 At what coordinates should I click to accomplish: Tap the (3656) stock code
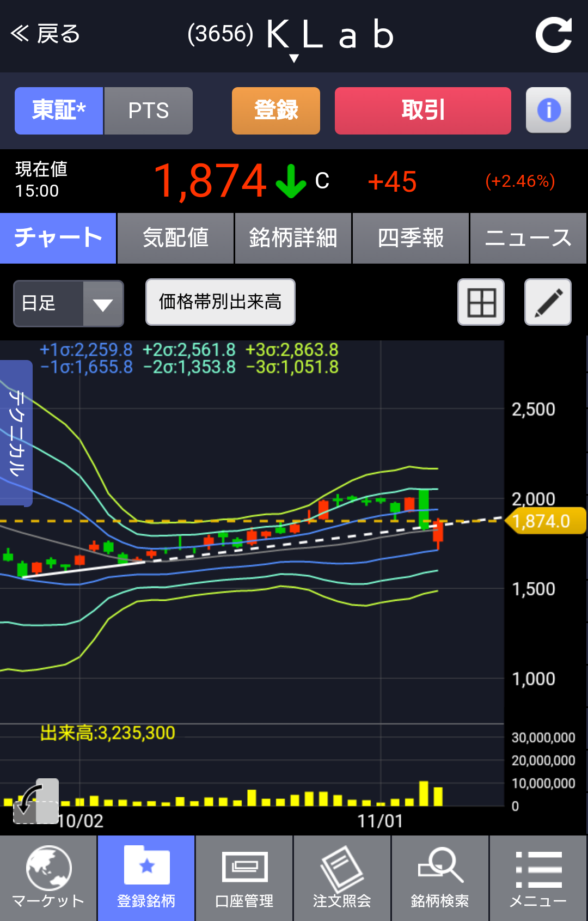220,34
